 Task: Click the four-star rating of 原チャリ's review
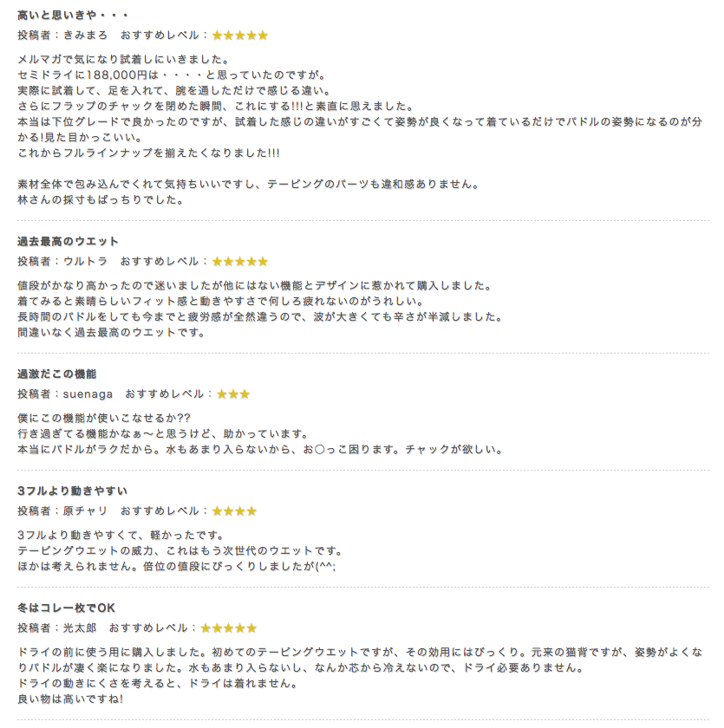[234, 511]
